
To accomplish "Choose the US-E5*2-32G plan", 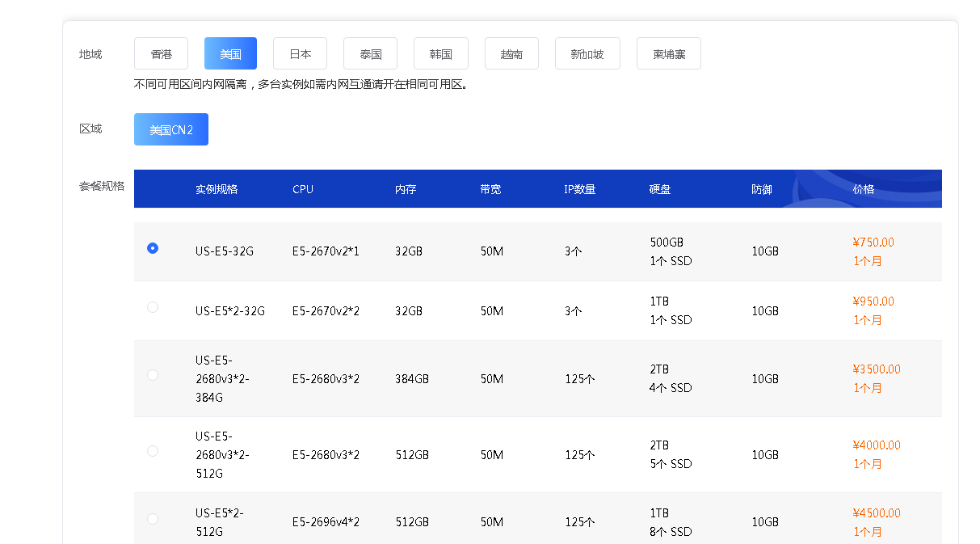I will tap(153, 307).
